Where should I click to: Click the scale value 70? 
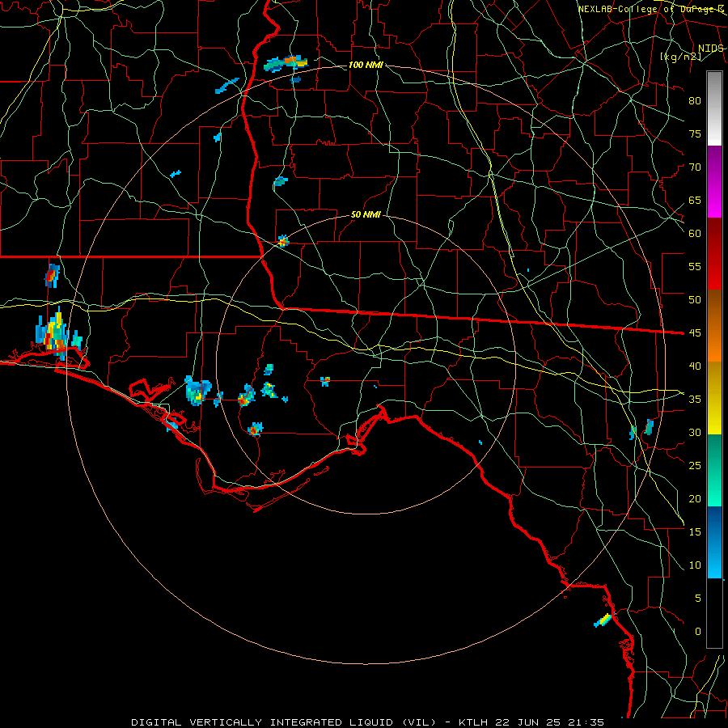point(695,167)
